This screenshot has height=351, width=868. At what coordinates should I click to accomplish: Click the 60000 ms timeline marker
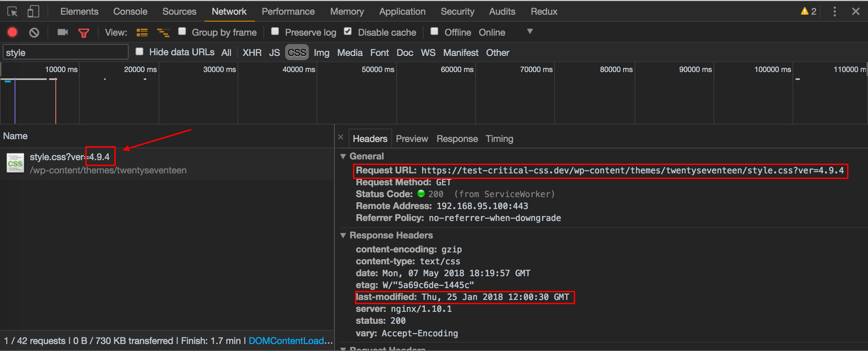(457, 69)
